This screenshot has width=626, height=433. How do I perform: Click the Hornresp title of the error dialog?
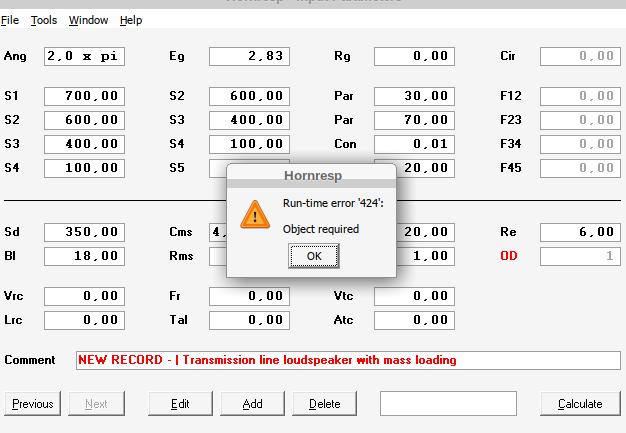point(313,176)
